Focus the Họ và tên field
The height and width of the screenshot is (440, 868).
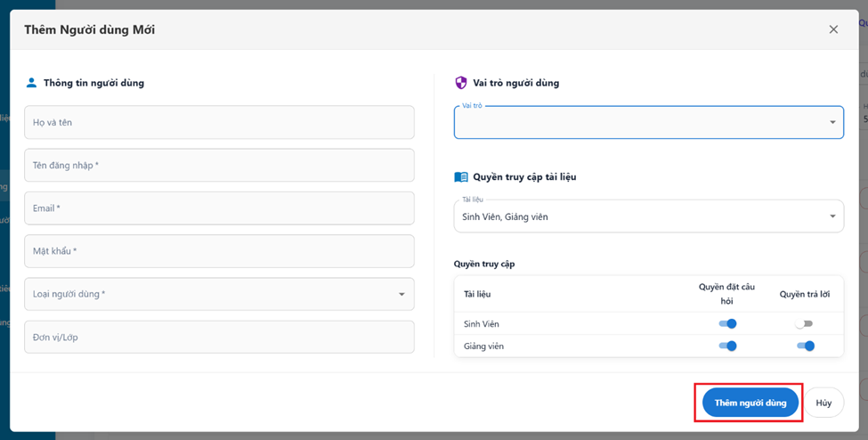pos(219,122)
